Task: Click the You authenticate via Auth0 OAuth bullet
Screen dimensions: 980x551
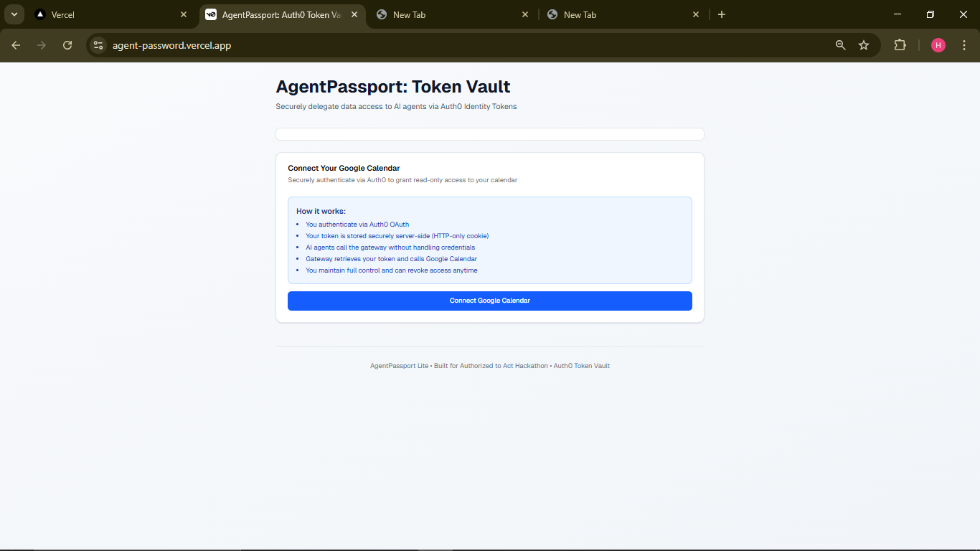Action: pyautogui.click(x=357, y=225)
